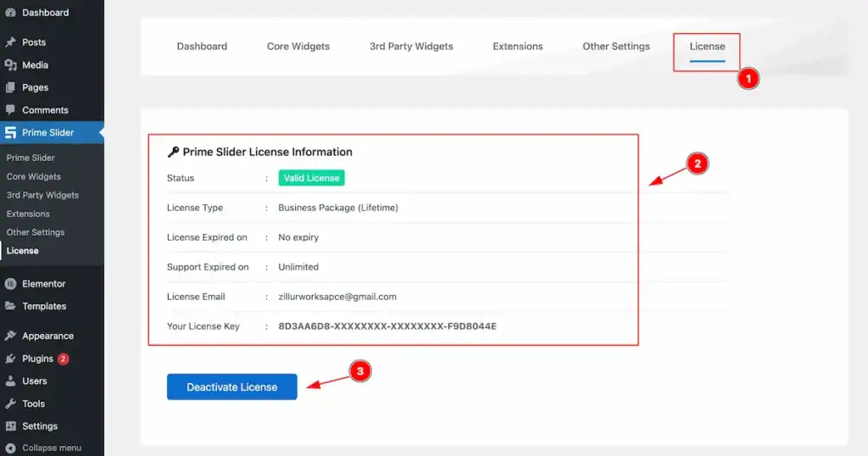Click the Plugins update count badge
The height and width of the screenshot is (456, 868).
coord(63,359)
